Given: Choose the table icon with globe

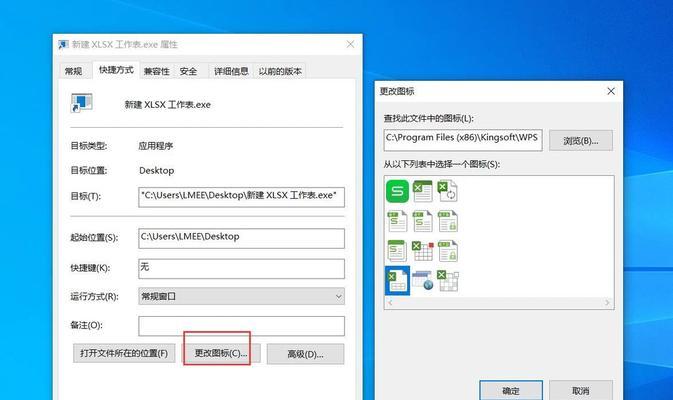Looking at the screenshot, I should pos(423,281).
